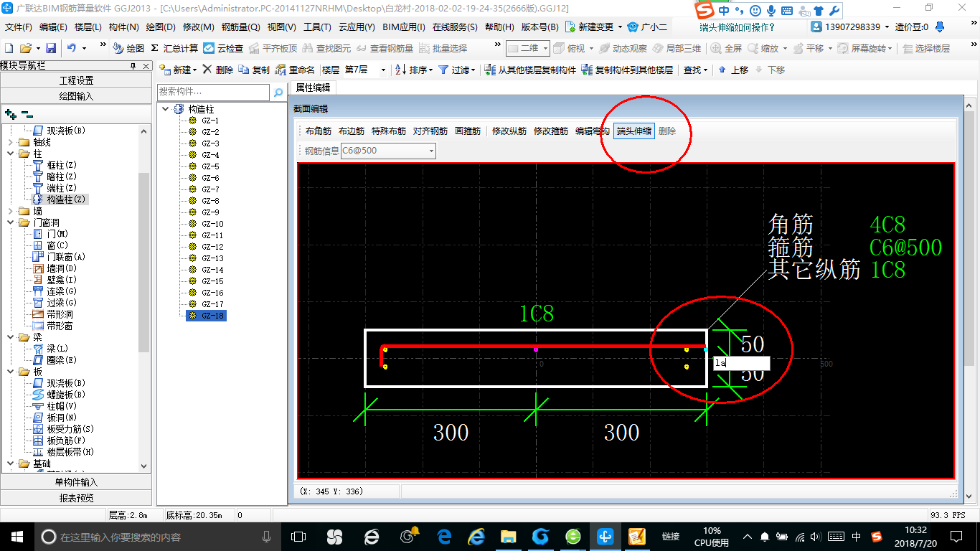Open project folder icon in toolbar

click(26, 48)
